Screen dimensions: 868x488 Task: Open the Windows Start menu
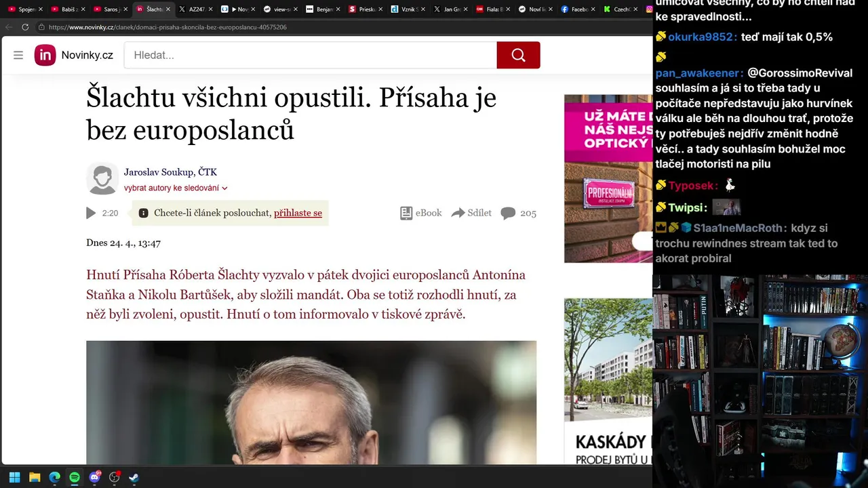[x=14, y=477]
